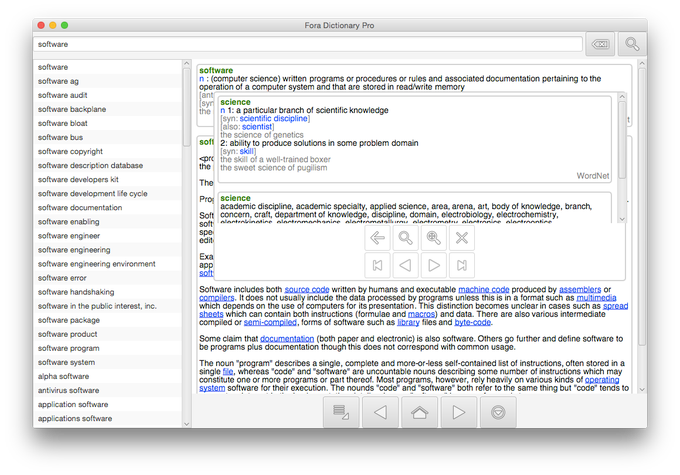Click the bottom toolbar forward arrow
Viewport: 680px width, 475px height.
459,412
